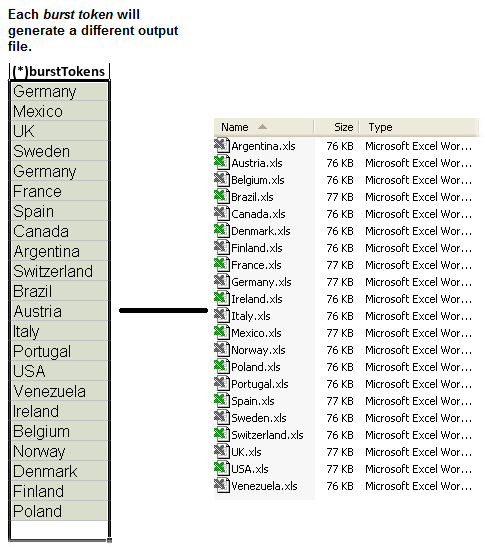This screenshot has width=485, height=547.
Task: Select the Norway burst token cell
Action: click(x=59, y=451)
